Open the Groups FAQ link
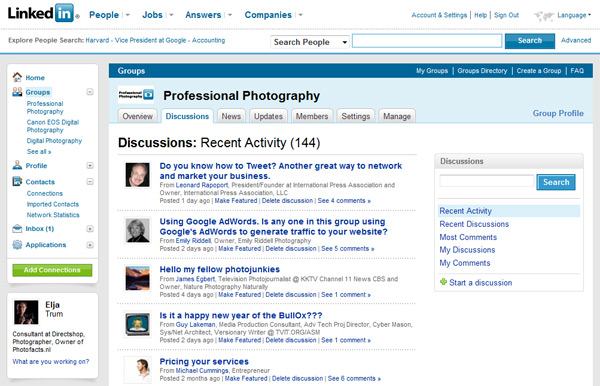This screenshot has height=386, width=600. pos(577,71)
